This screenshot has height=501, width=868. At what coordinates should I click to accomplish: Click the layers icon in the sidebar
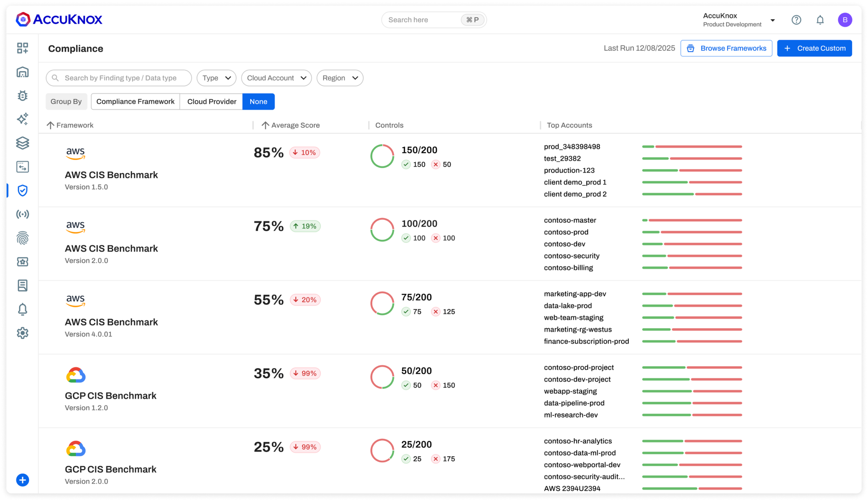(x=23, y=143)
